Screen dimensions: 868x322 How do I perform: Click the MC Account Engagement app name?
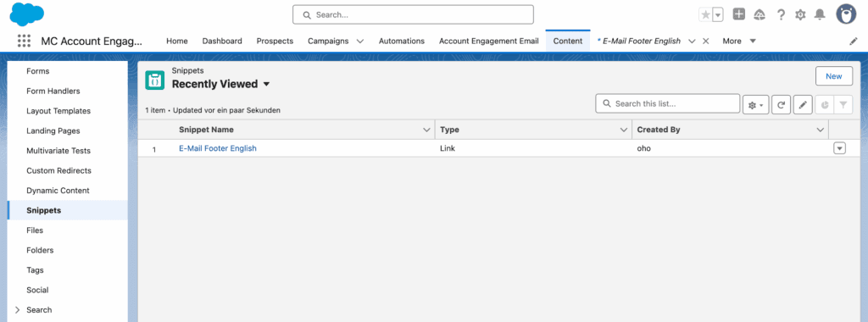[x=92, y=41]
